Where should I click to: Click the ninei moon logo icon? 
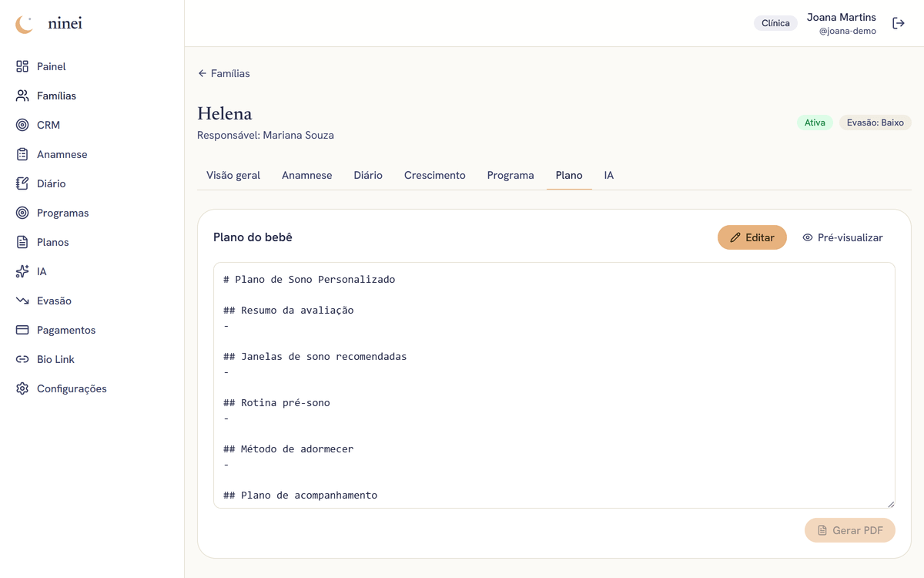pos(25,24)
